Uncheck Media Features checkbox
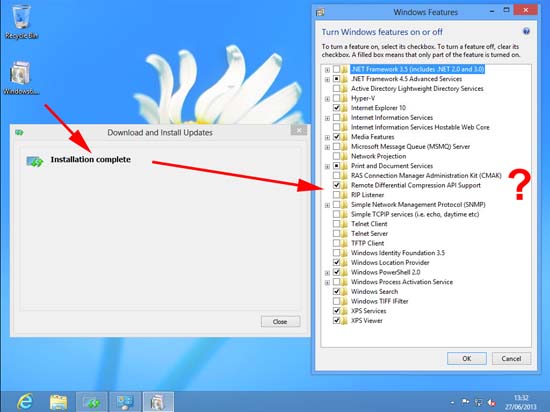This screenshot has height=412, width=550. (x=336, y=137)
